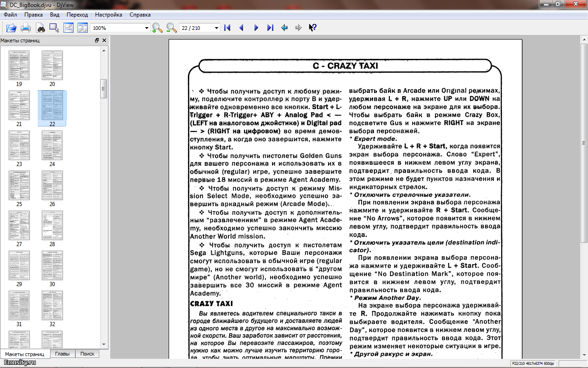Zoom out with the magnifier minus icon
The width and height of the screenshot is (588, 368).
coord(172,28)
